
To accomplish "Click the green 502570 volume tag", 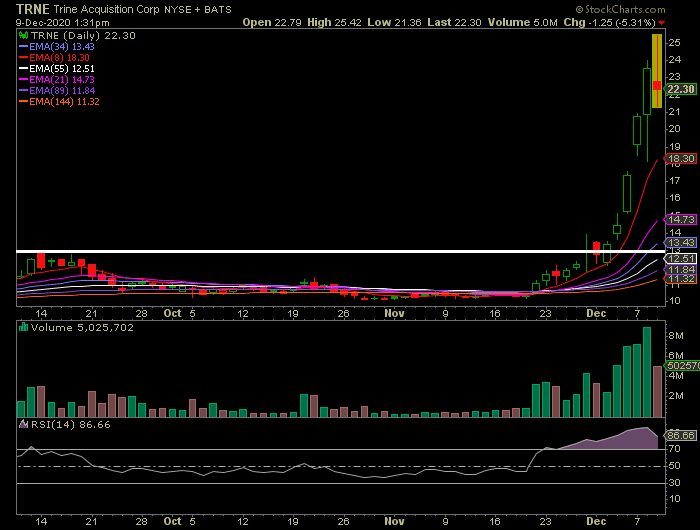I will coord(682,366).
